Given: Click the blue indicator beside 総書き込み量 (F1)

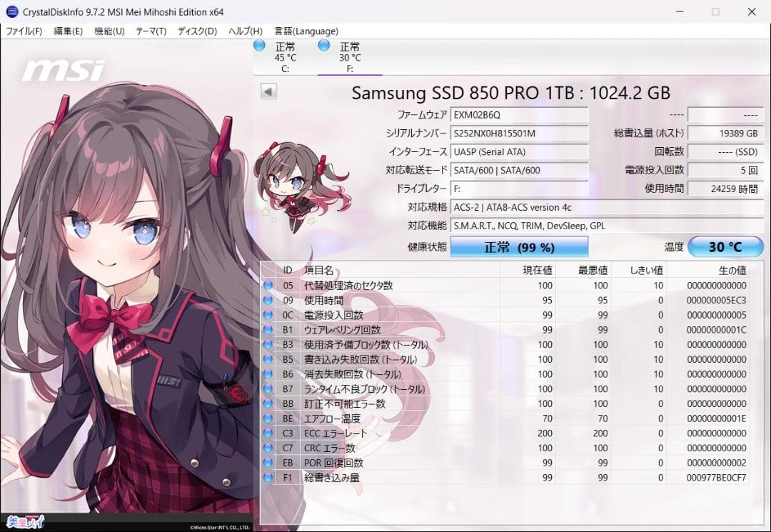Looking at the screenshot, I should pyautogui.click(x=269, y=478).
